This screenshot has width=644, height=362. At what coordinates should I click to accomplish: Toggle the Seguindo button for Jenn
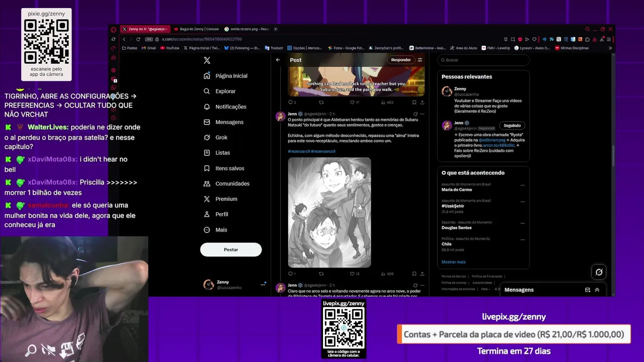click(x=512, y=125)
